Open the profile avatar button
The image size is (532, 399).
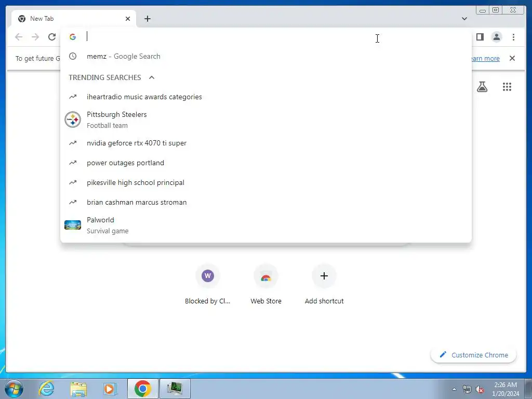click(497, 37)
